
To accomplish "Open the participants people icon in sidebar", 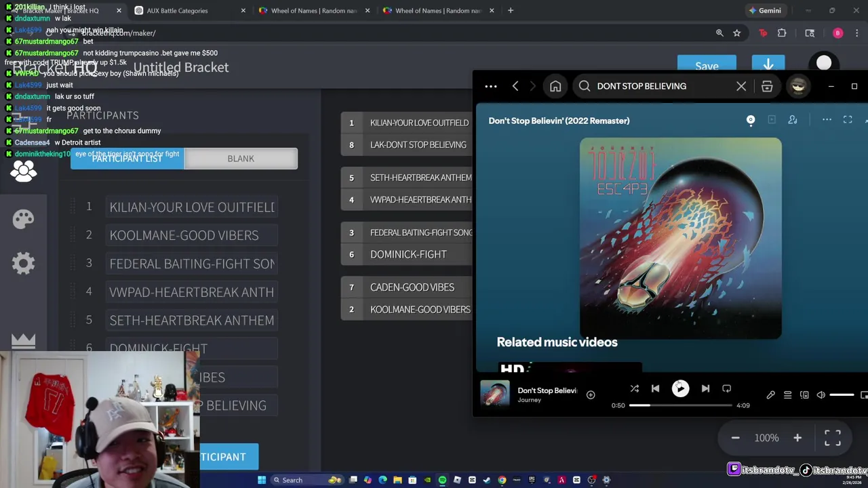I will tap(23, 171).
